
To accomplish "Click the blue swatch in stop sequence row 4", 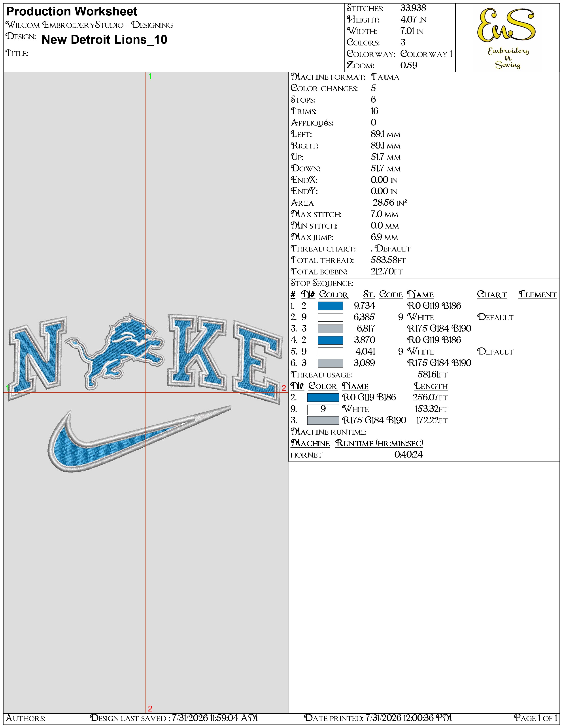I will [x=330, y=340].
